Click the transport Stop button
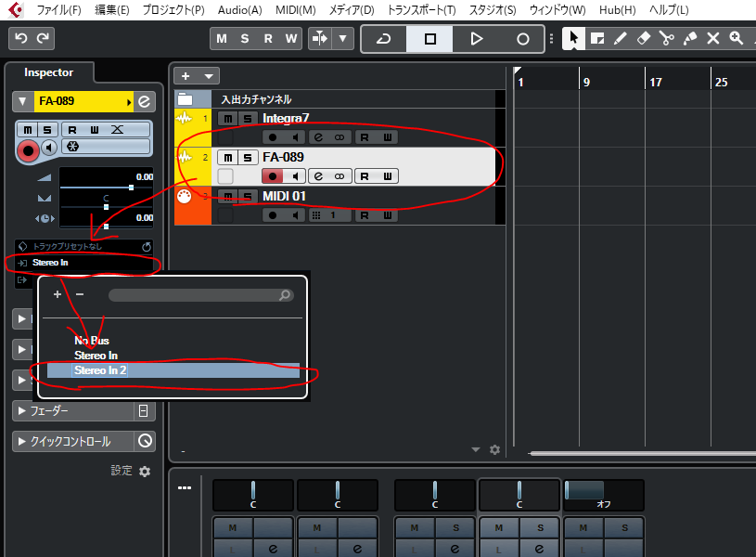Viewport: 756px width, 557px height. [430, 39]
